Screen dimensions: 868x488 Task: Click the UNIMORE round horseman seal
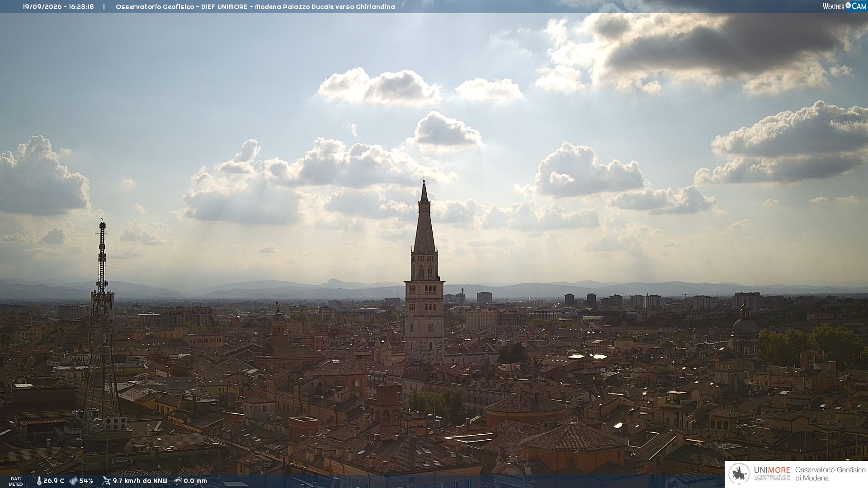(x=739, y=474)
